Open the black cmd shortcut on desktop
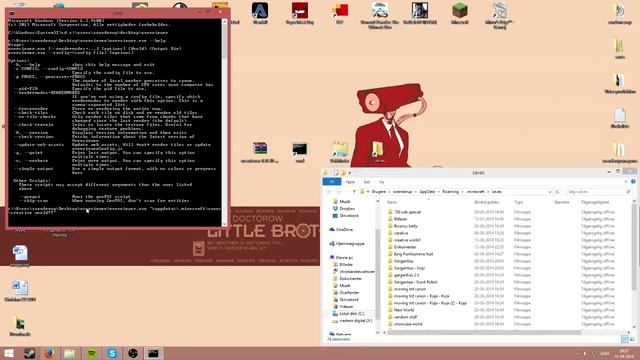The height and width of the screenshot is (360, 640). pos(300,149)
